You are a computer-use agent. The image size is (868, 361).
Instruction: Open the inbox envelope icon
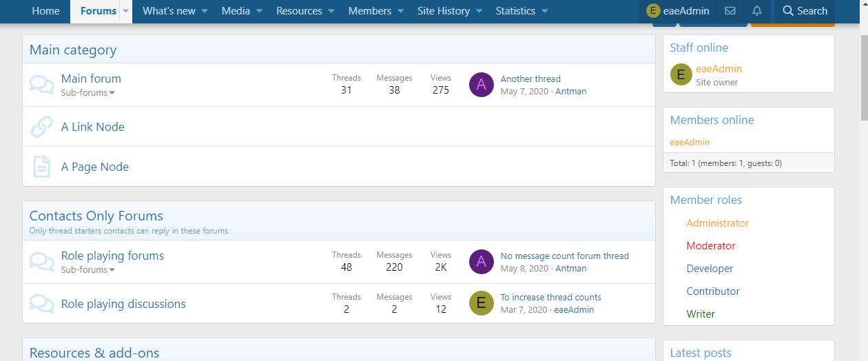730,11
